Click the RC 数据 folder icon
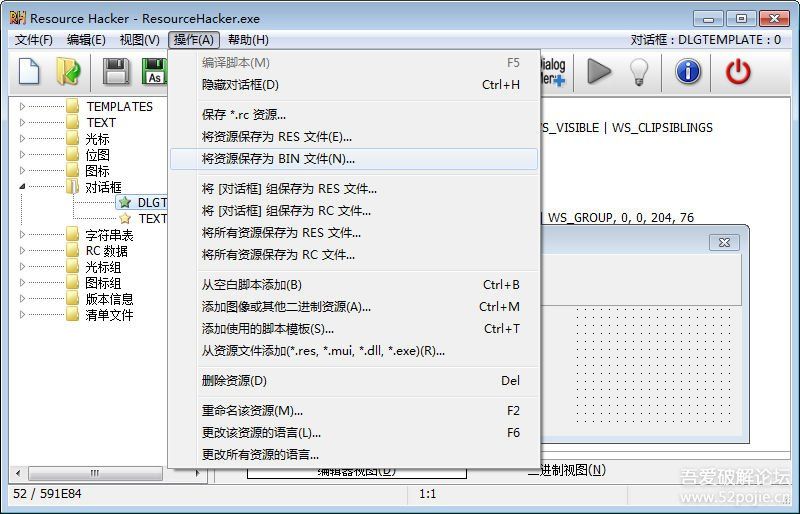 pyautogui.click(x=72, y=251)
